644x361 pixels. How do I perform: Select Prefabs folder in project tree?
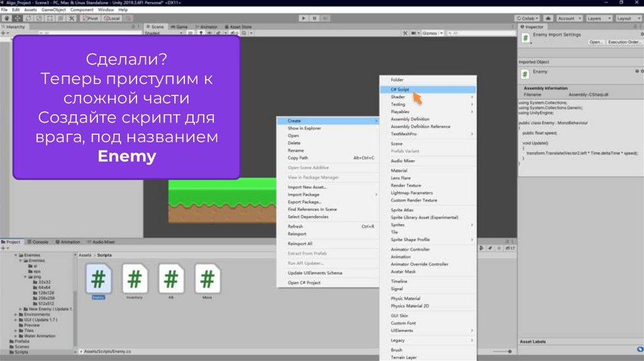[x=22, y=342]
